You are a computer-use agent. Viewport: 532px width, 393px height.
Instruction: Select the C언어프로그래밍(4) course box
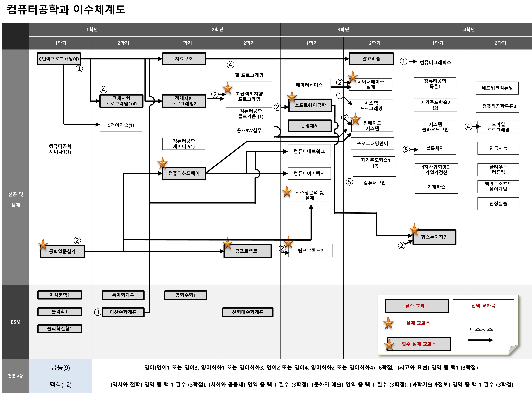[59, 59]
